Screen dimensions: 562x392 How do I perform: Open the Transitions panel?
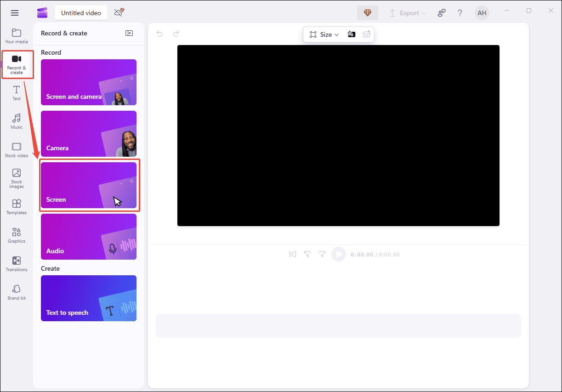[x=16, y=264]
